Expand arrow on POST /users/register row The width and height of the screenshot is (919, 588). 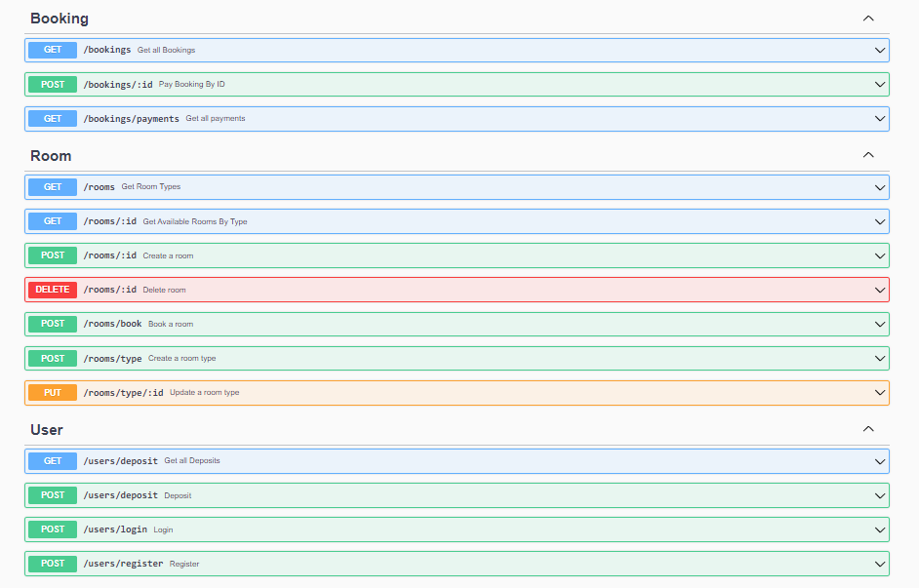coord(880,564)
